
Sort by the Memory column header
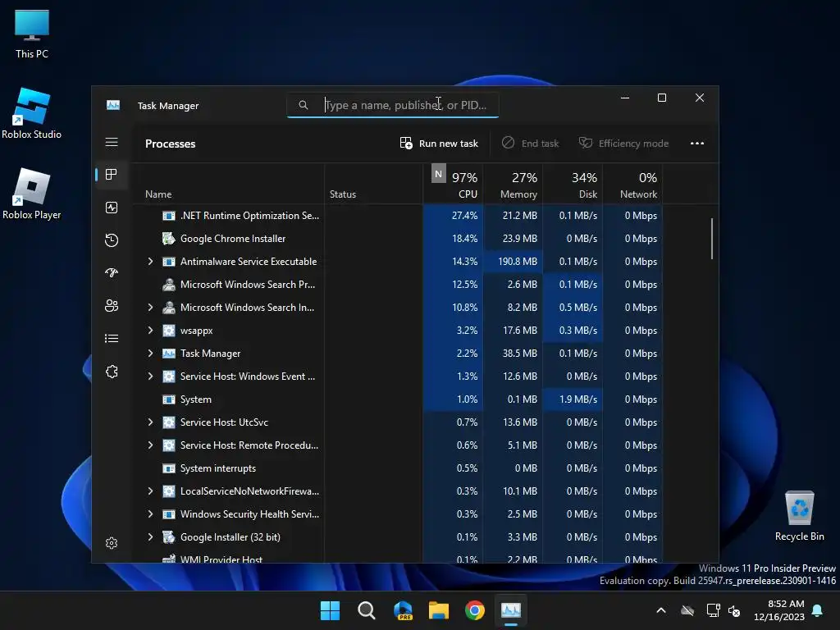pos(514,184)
